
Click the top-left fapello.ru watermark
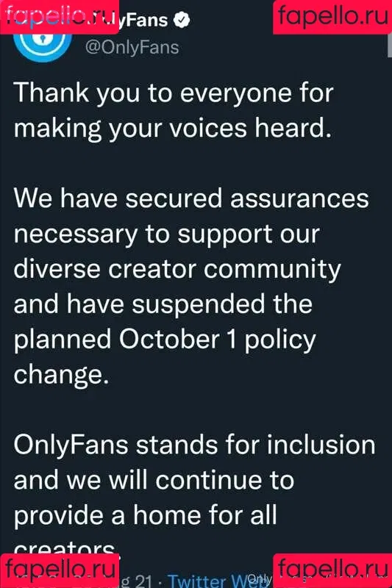point(60,17)
